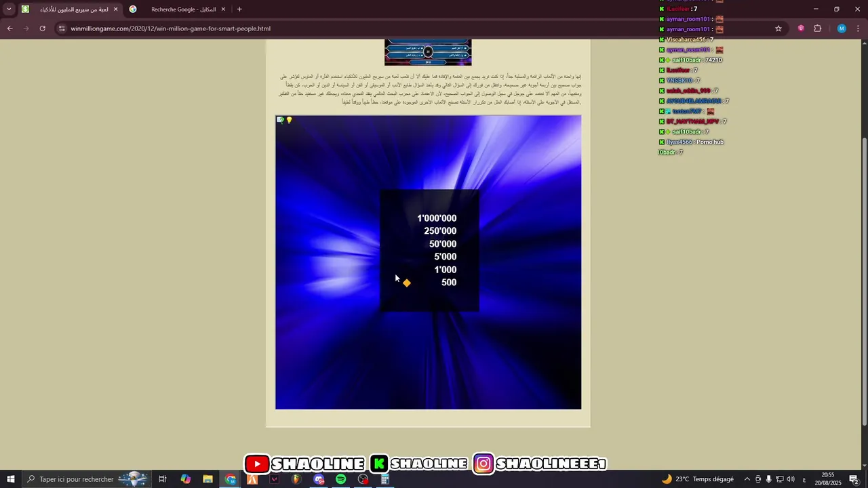Click the weather widget 23°C Temps dégagé
Image resolution: width=868 pixels, height=488 pixels.
click(x=698, y=479)
